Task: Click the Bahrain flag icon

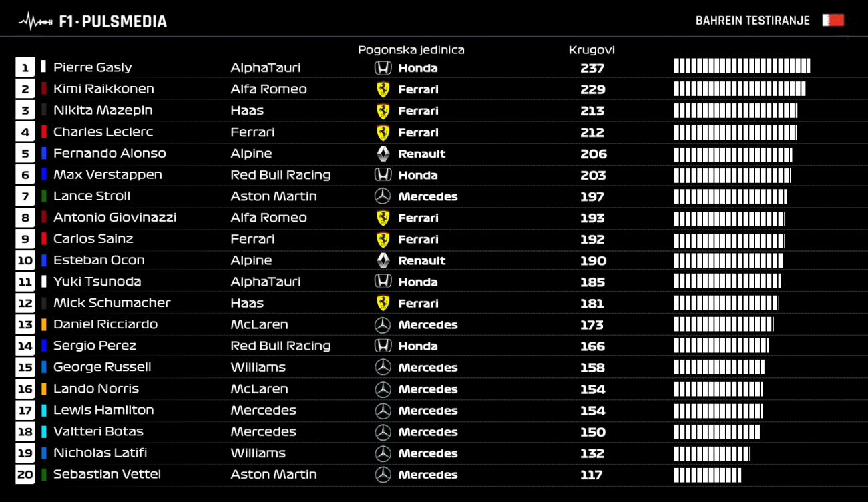Action: click(x=833, y=21)
